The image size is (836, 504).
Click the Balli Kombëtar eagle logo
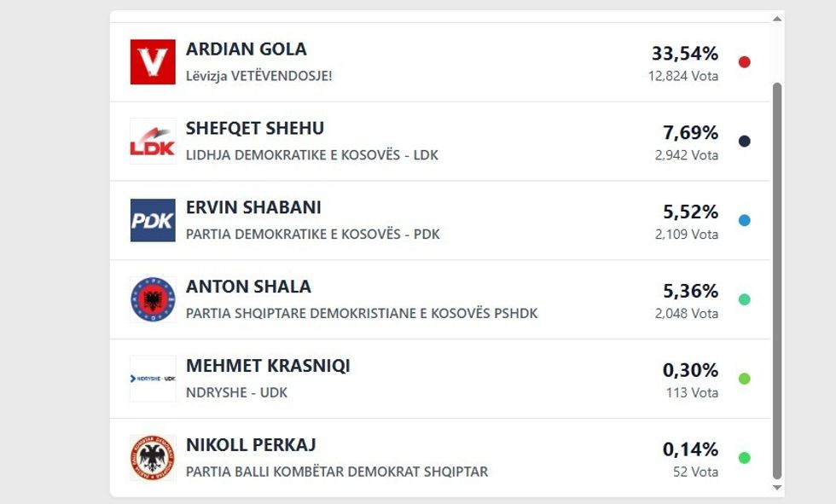point(153,458)
